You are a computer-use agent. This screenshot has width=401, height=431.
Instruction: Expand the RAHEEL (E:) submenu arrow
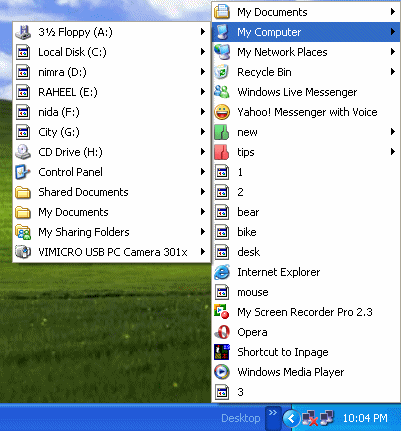pos(203,92)
